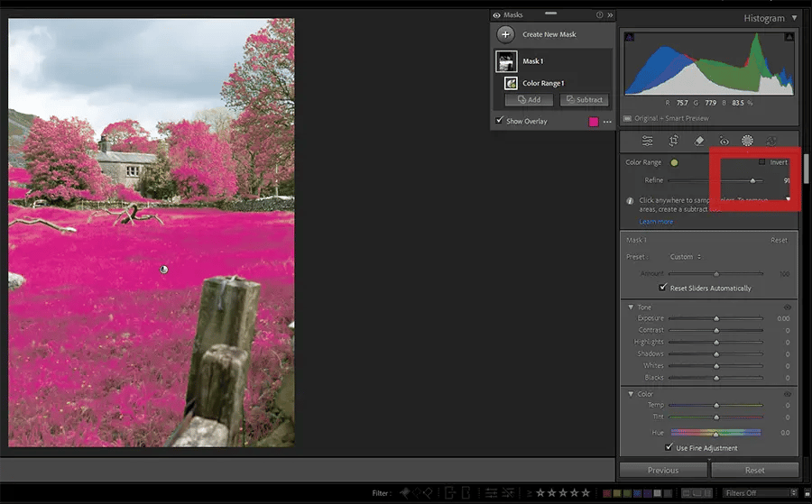Filter by red color label
This screenshot has height=504, width=812.
click(607, 493)
